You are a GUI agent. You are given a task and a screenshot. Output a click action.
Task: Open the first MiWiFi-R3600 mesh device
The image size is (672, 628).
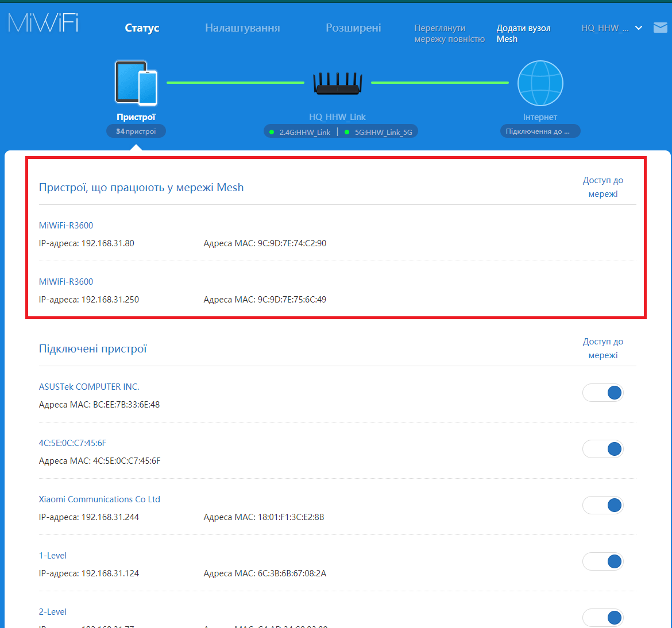pos(66,226)
